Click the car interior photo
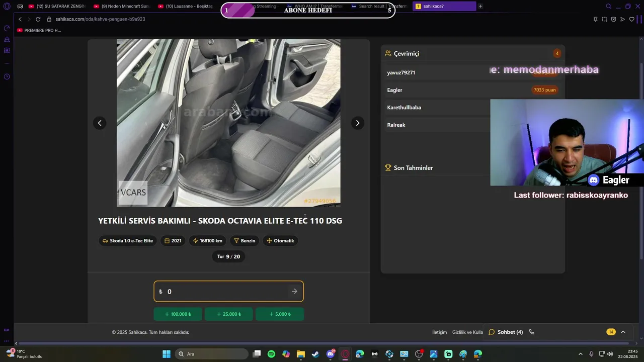This screenshot has height=362, width=644. pos(228,123)
